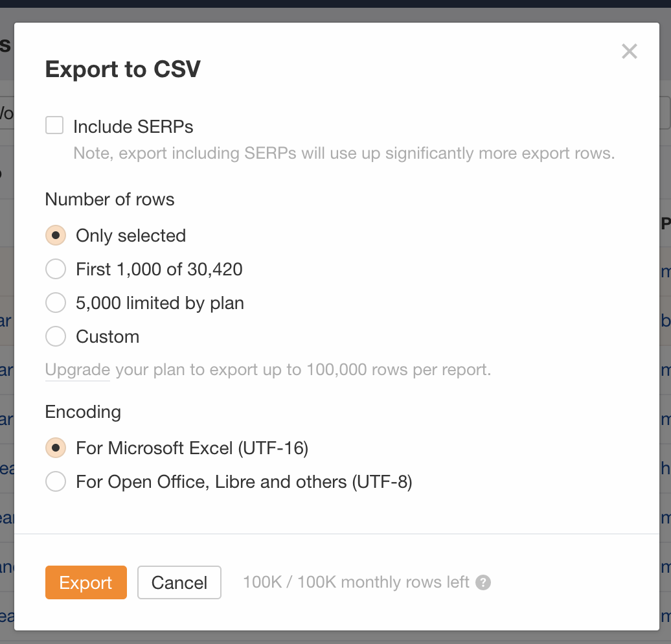Close the Export to CSV dialog
Viewport: 671px width, 644px height.
629,52
